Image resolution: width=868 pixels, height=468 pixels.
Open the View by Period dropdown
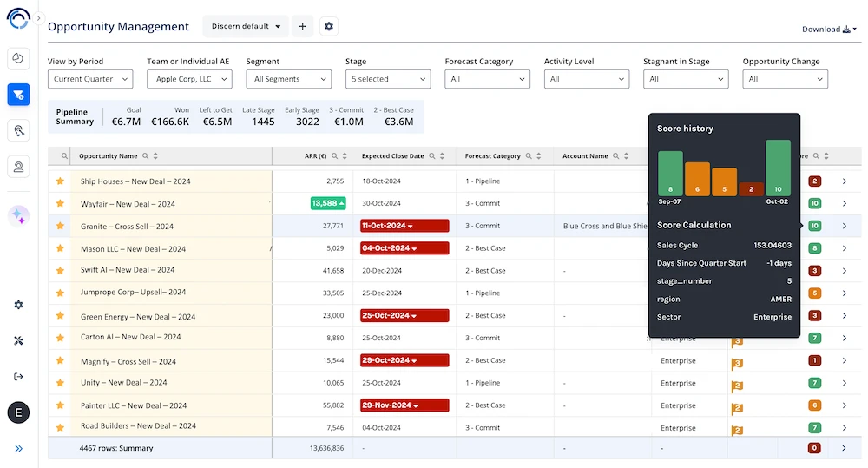tap(90, 79)
